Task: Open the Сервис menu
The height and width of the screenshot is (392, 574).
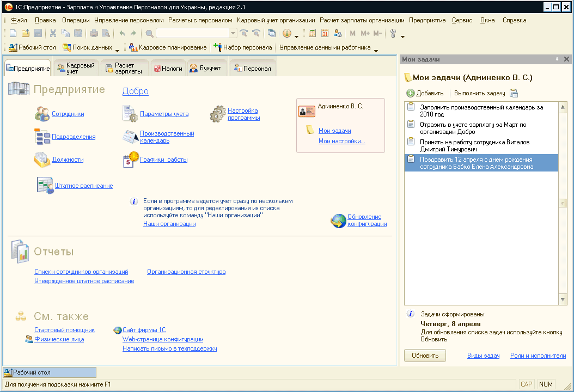Action: [x=462, y=20]
